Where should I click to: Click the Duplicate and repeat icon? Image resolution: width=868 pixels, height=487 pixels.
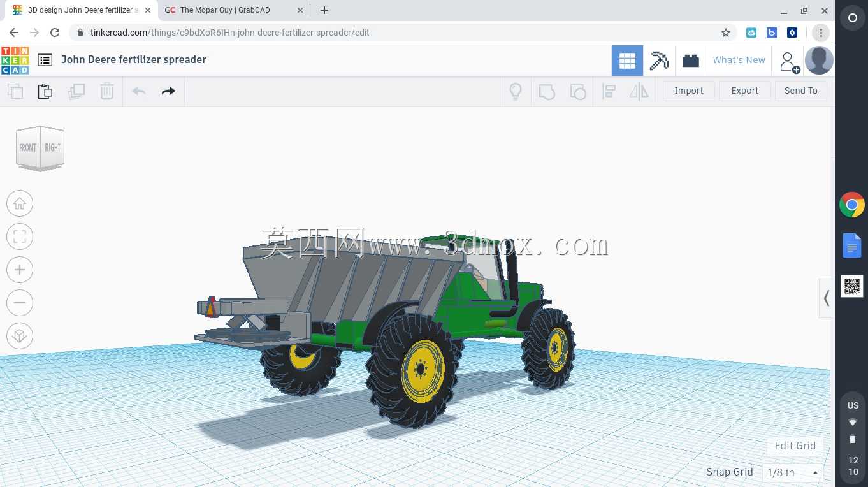tap(76, 91)
